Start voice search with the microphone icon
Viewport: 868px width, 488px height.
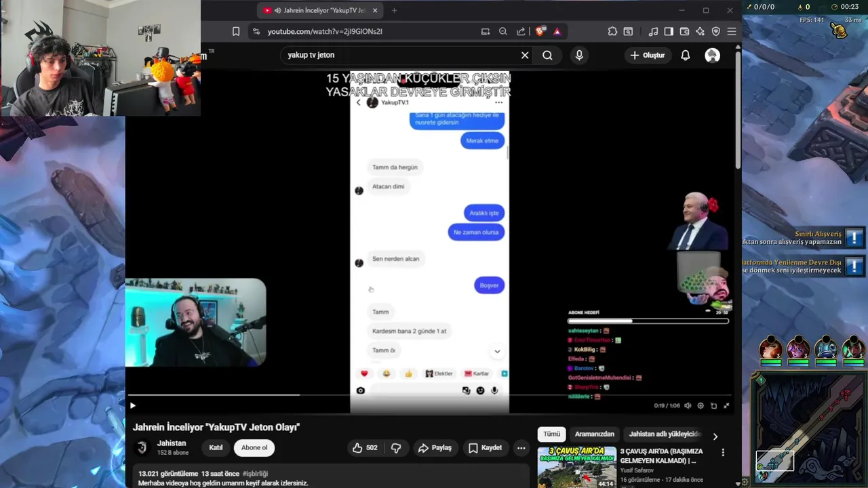[x=579, y=55]
